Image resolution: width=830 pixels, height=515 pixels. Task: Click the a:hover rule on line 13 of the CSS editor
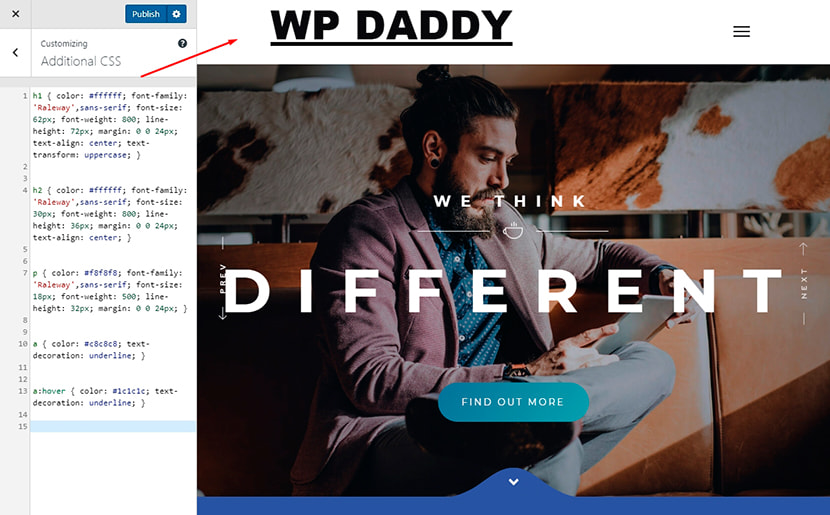pos(105,397)
